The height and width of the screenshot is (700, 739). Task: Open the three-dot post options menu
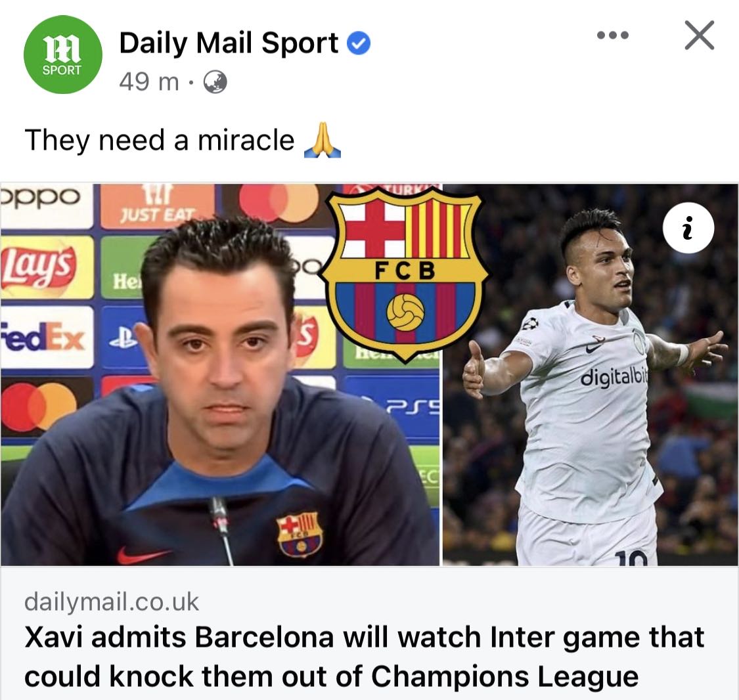[x=612, y=35]
